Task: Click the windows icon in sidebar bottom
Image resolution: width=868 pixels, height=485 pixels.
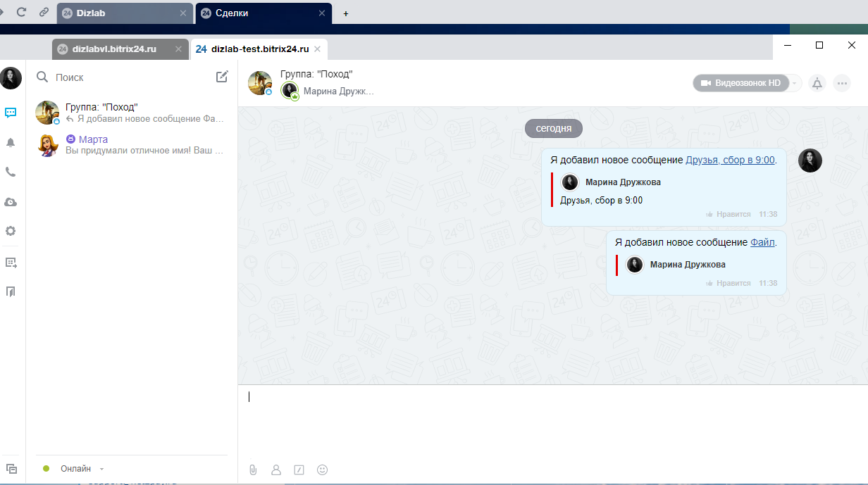Action: (x=11, y=469)
